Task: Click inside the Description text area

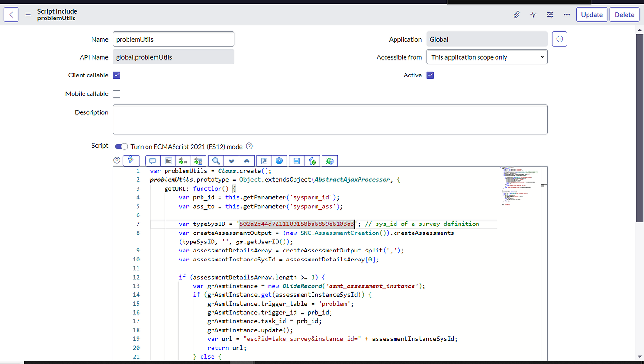Action: click(330, 119)
